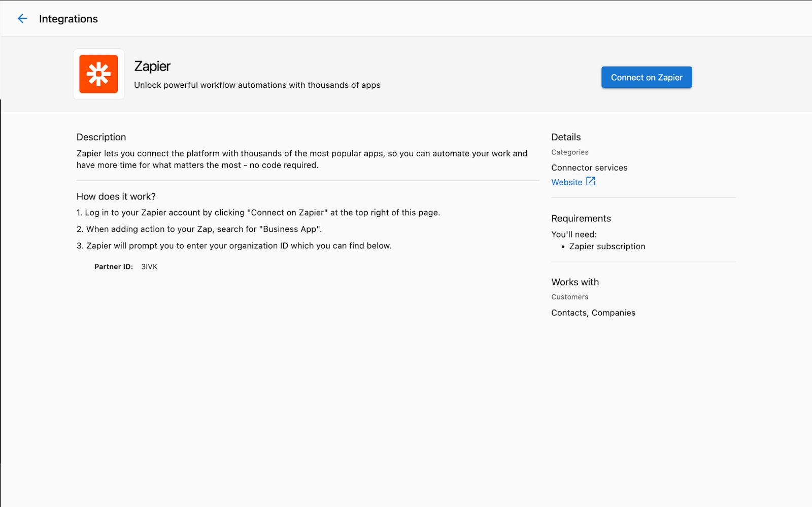Image resolution: width=812 pixels, height=507 pixels.
Task: Click the How does it work heading
Action: pos(116,196)
